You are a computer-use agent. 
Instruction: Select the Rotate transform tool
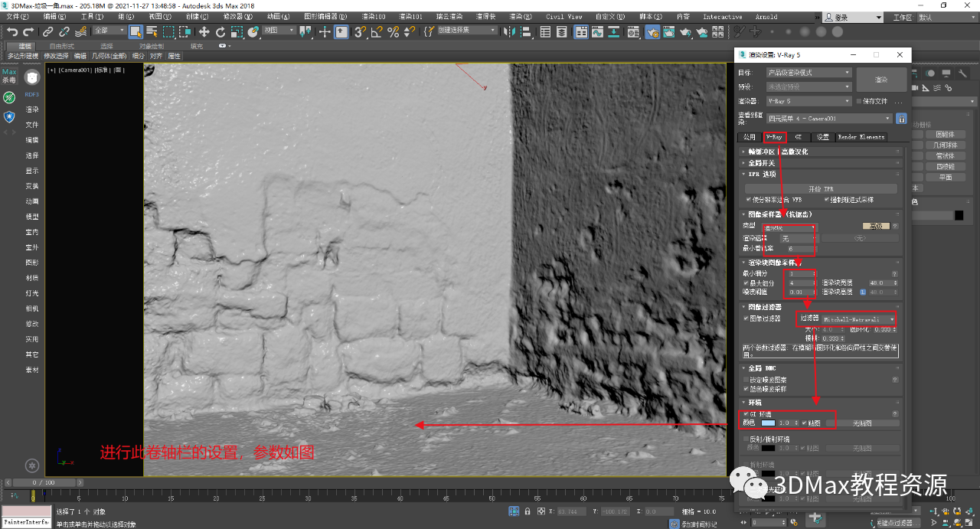[x=220, y=31]
